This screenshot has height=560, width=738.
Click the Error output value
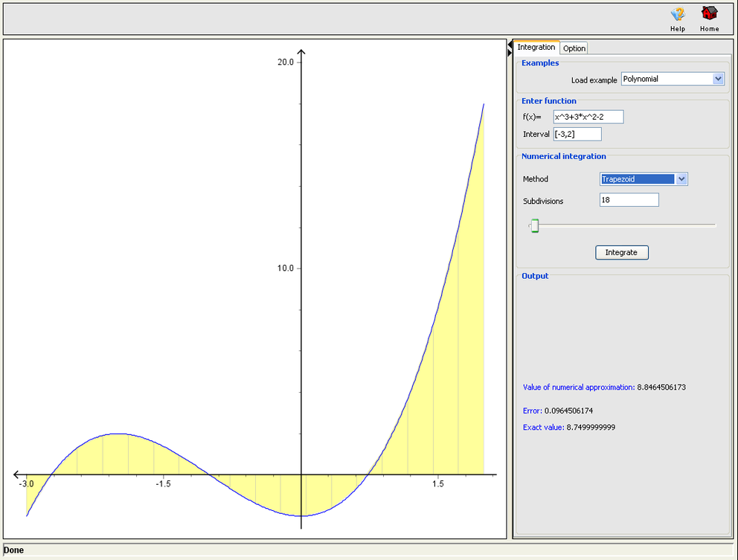click(x=567, y=410)
